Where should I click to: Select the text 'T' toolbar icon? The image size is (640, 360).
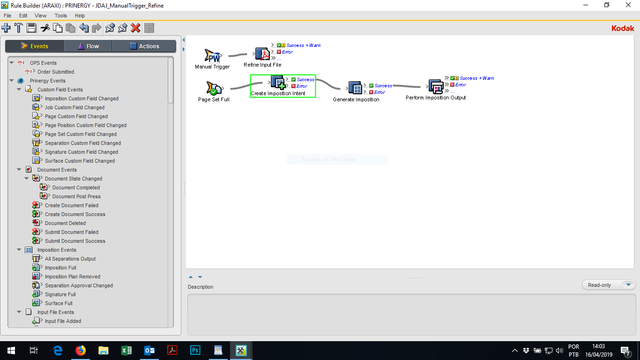19,28
